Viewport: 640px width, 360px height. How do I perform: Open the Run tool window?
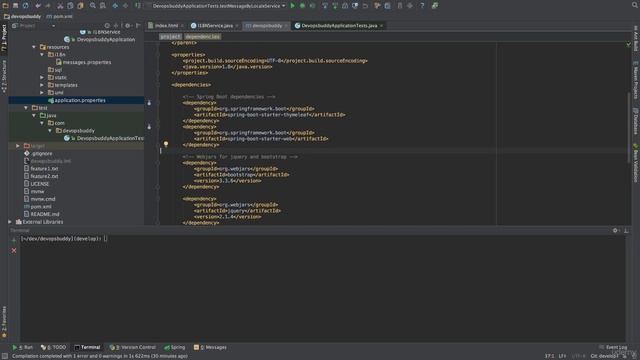[23, 347]
